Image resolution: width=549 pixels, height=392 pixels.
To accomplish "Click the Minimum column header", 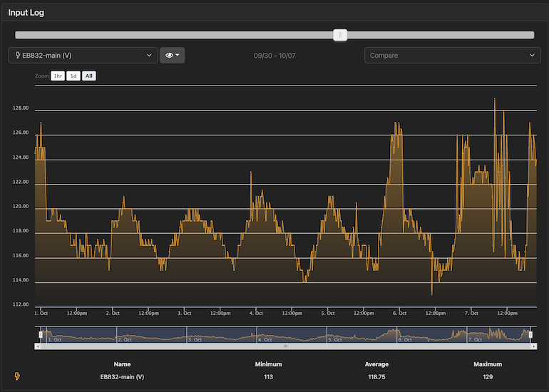I will pos(268,364).
